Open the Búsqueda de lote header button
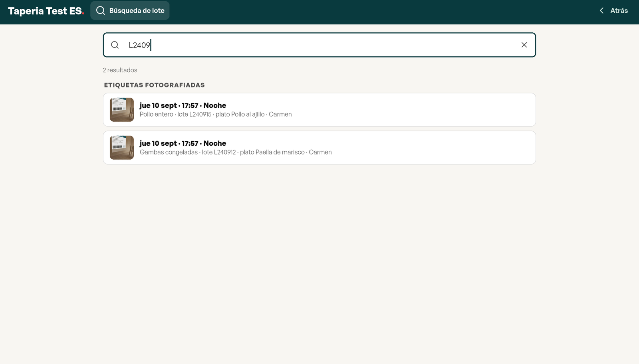639x364 pixels. [130, 10]
